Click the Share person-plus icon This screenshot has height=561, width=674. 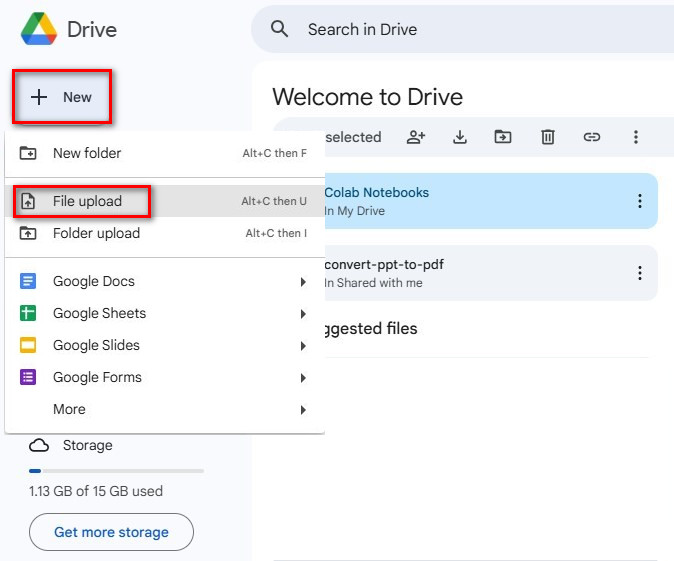(416, 137)
